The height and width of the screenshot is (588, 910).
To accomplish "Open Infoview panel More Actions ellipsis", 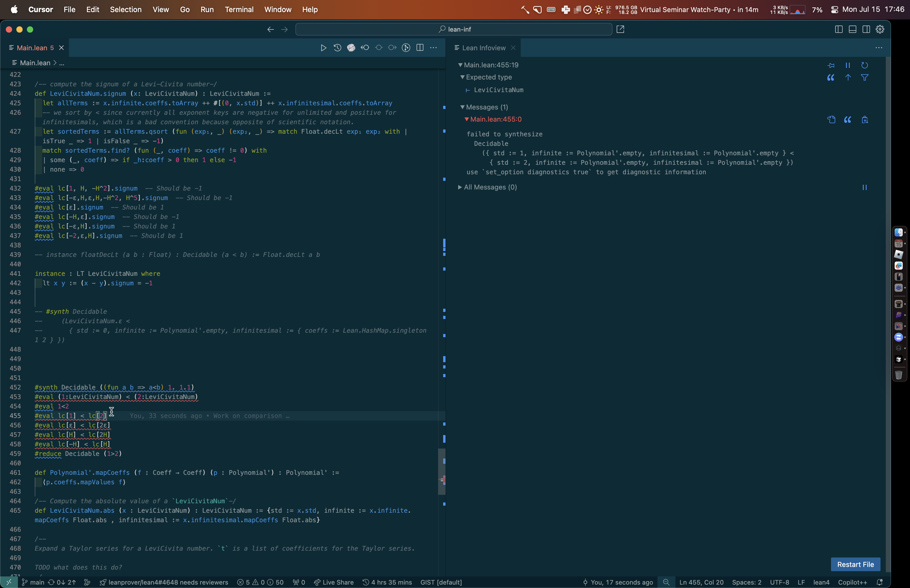I will tap(879, 48).
